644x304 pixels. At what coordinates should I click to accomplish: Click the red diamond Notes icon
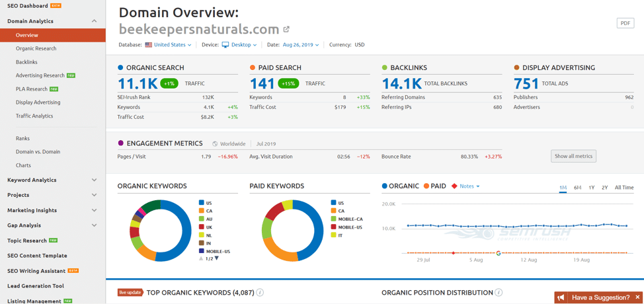(454, 186)
